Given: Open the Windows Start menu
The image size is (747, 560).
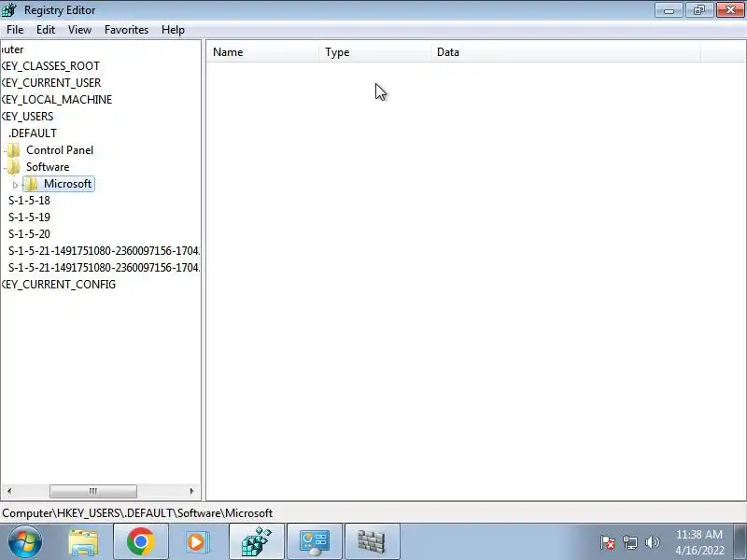Looking at the screenshot, I should click(x=24, y=542).
